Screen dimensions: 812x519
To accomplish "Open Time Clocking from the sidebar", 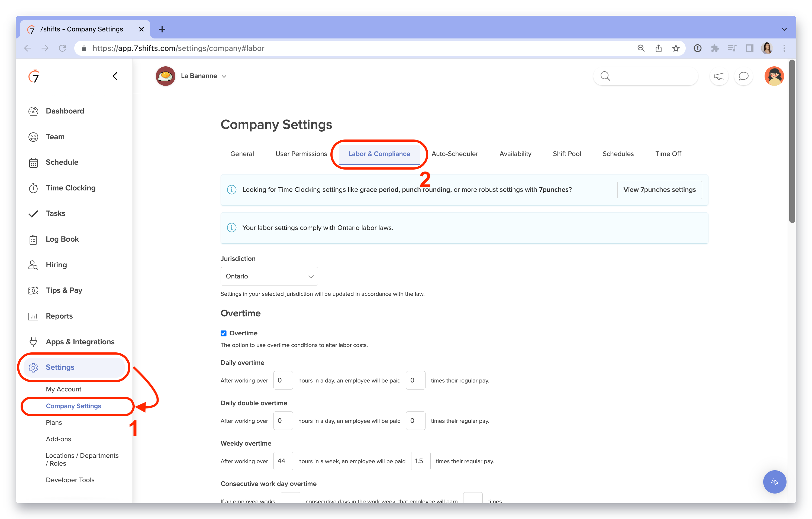I will (x=70, y=188).
